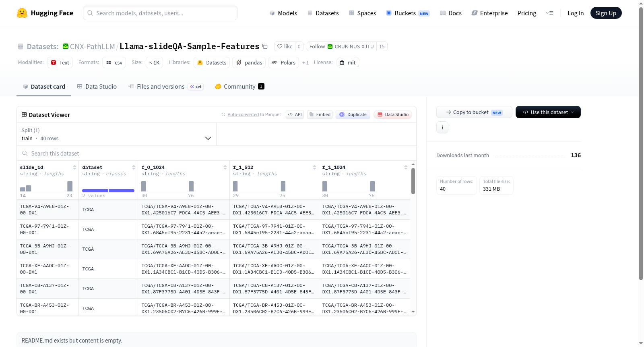Open Enterprise in top navigation
Viewport: 644px width, 347px height.
(489, 13)
